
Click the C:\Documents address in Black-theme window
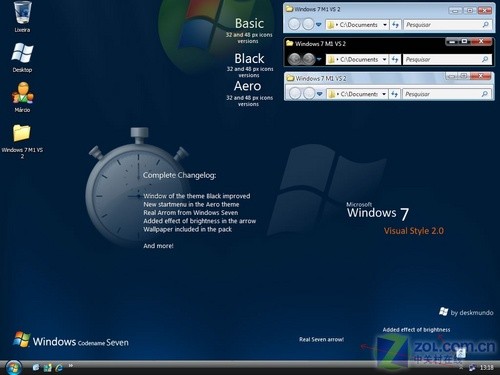pyautogui.click(x=359, y=60)
